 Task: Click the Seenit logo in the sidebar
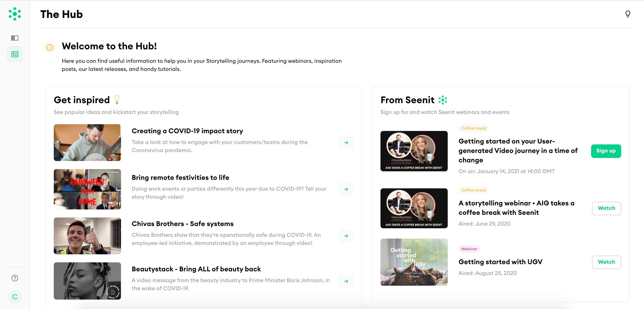[15, 14]
